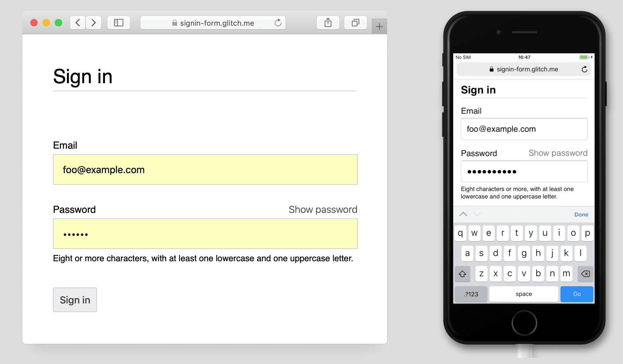The width and height of the screenshot is (623, 364).
Task: Toggle Show password visibility option
Action: point(323,210)
